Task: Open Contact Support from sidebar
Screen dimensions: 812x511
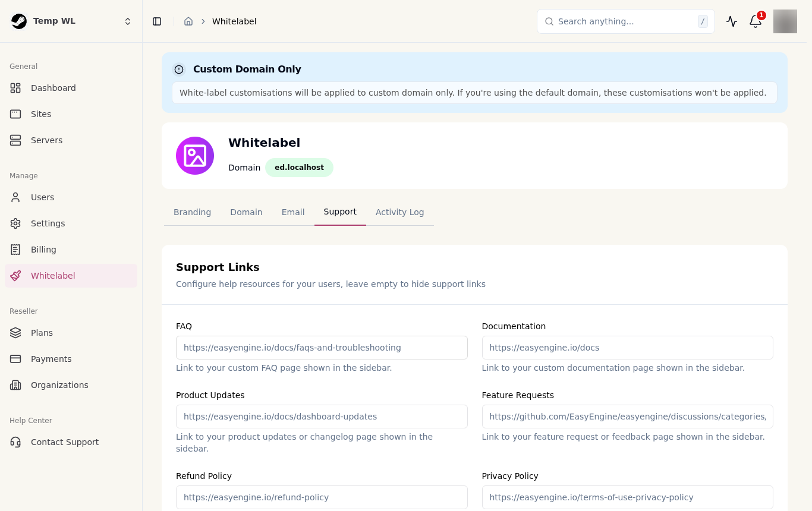Action: [x=71, y=442]
